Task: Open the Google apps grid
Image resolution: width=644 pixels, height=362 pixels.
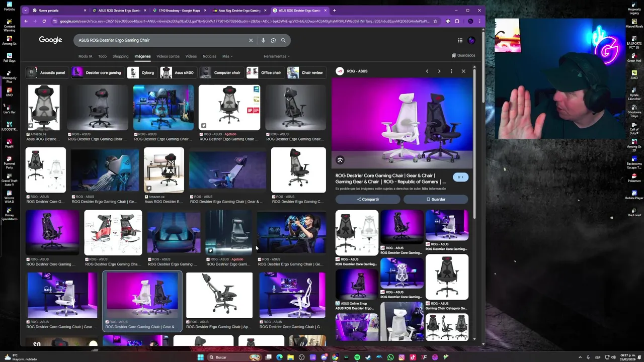Action: [x=460, y=40]
